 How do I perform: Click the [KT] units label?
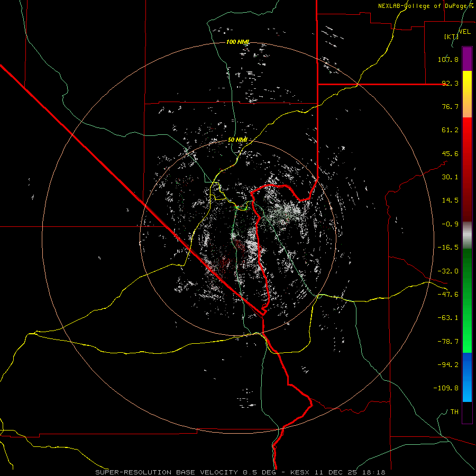(x=452, y=36)
